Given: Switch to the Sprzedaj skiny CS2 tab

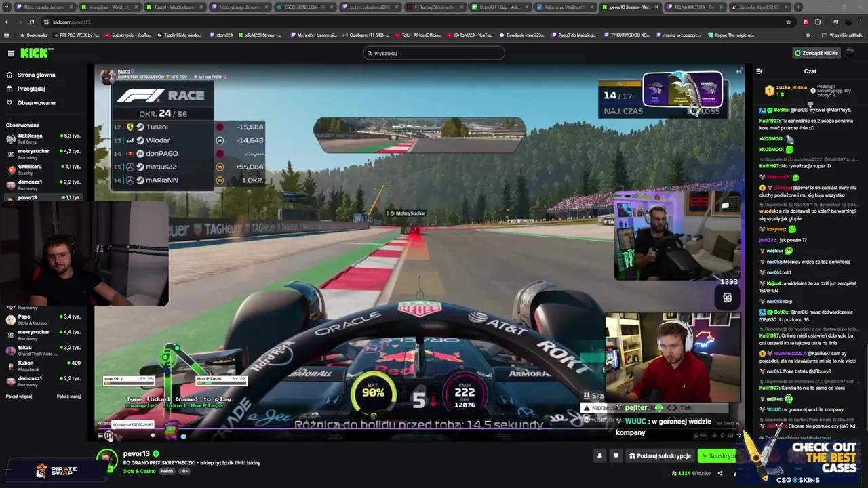Looking at the screenshot, I should (x=759, y=7).
